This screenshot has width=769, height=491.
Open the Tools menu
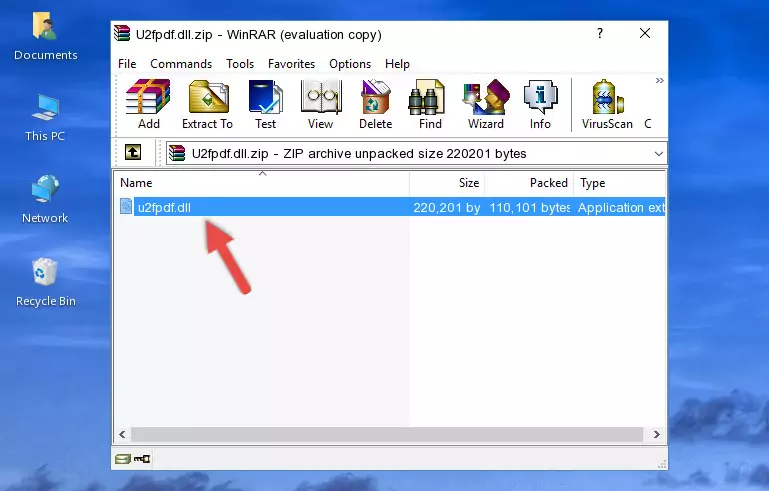[x=240, y=64]
